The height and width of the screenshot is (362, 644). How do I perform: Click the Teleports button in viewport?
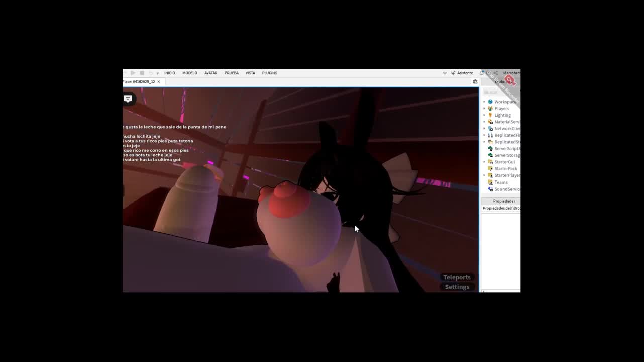coord(457,277)
